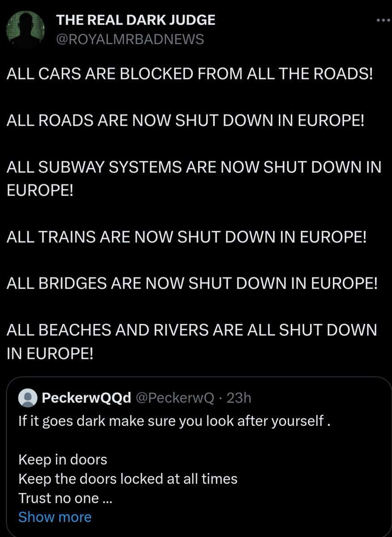Visit the @ROYALMRBADNEWS handle link
The height and width of the screenshot is (537, 392).
(x=130, y=40)
